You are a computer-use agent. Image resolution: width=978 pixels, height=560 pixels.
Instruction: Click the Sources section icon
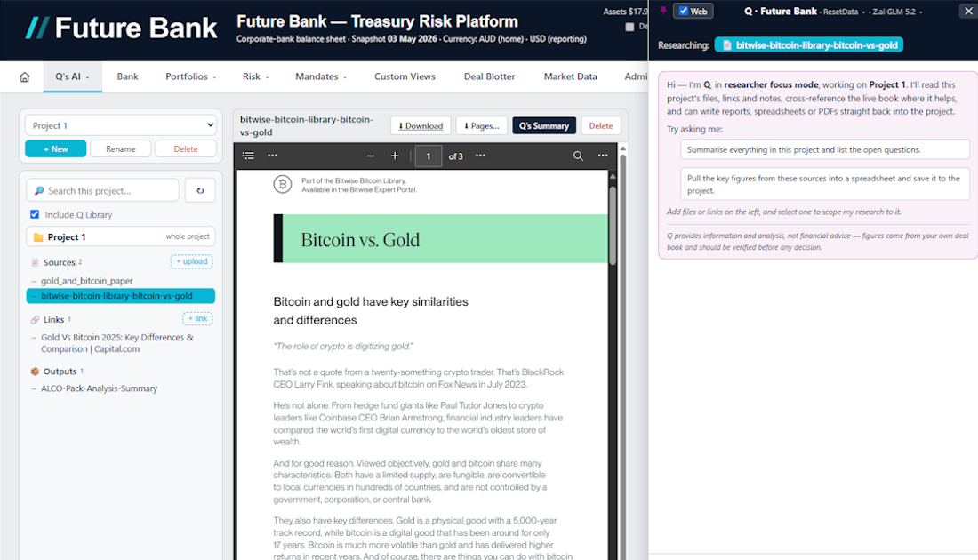coord(35,262)
